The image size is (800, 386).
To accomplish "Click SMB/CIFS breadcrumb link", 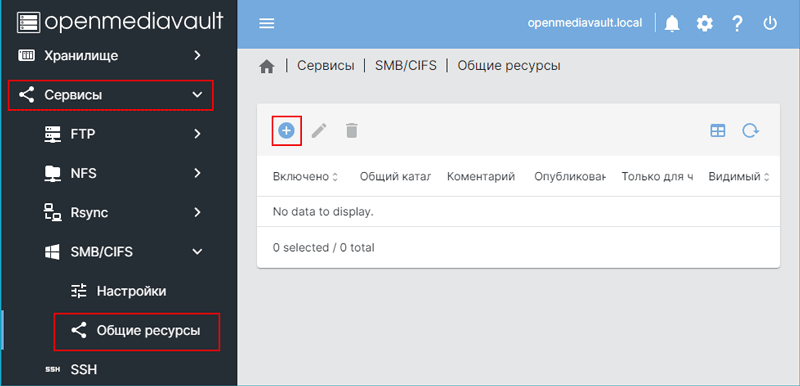I will point(406,66).
